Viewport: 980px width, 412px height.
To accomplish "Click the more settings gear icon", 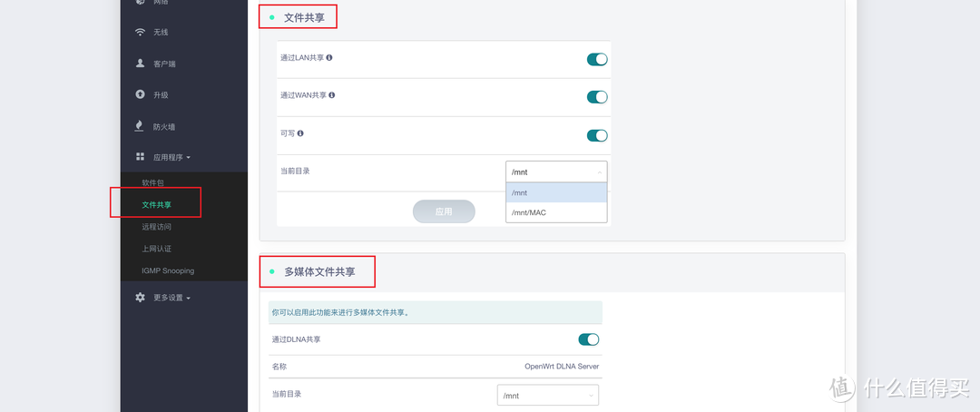I will click(140, 298).
